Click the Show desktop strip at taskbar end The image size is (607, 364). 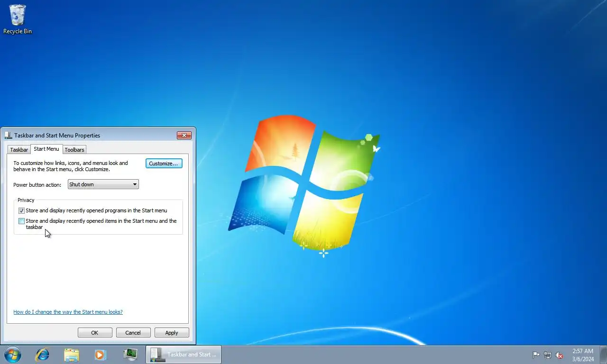pos(603,355)
